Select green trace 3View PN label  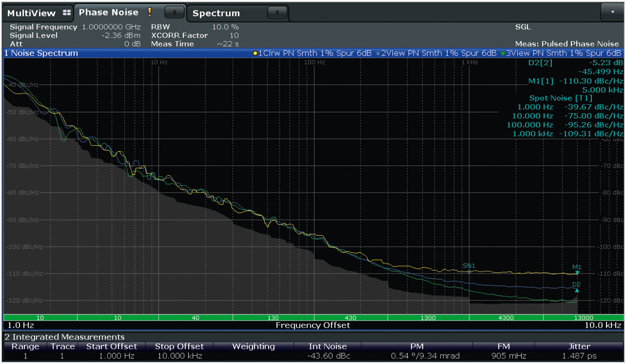(562, 53)
